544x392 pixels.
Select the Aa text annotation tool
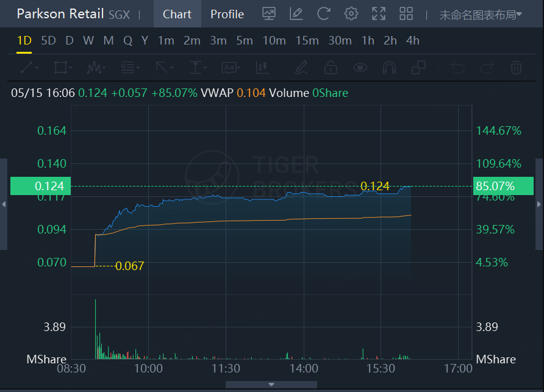(229, 68)
